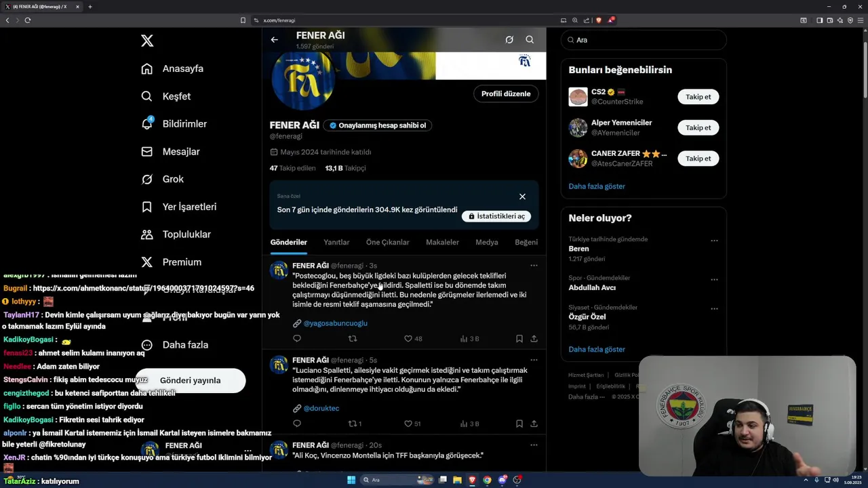The height and width of the screenshot is (488, 868).
Task: Follow Alper Yemeniciler
Action: [x=698, y=127]
